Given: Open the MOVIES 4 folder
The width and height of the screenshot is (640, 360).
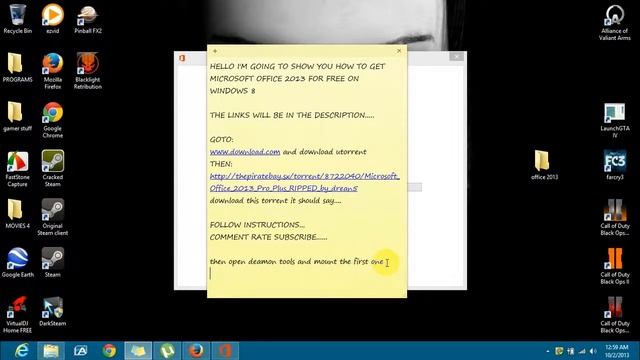Looking at the screenshot, I should 17,214.
